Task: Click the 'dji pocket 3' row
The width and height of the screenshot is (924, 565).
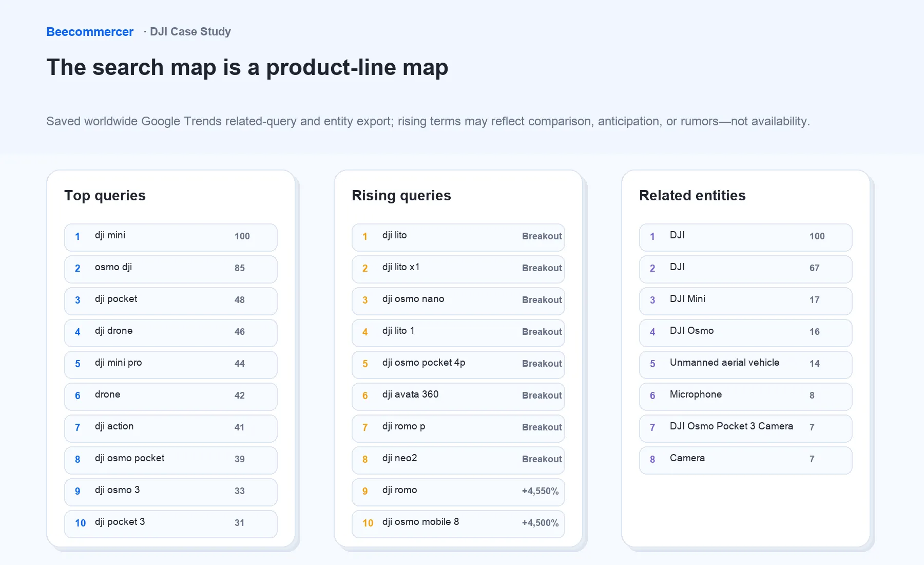Action: [171, 524]
